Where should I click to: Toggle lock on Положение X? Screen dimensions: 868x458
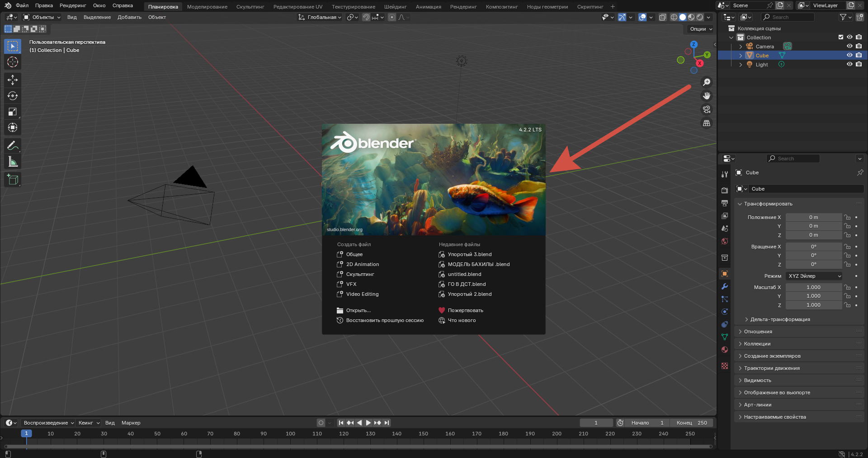click(x=847, y=217)
